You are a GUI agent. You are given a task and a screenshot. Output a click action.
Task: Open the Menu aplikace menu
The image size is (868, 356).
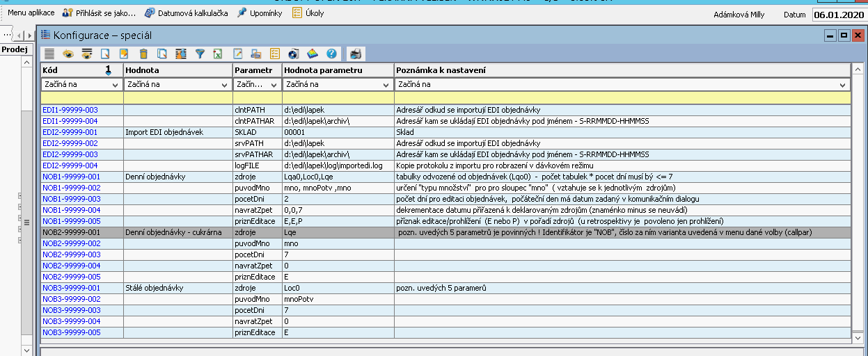click(x=31, y=13)
